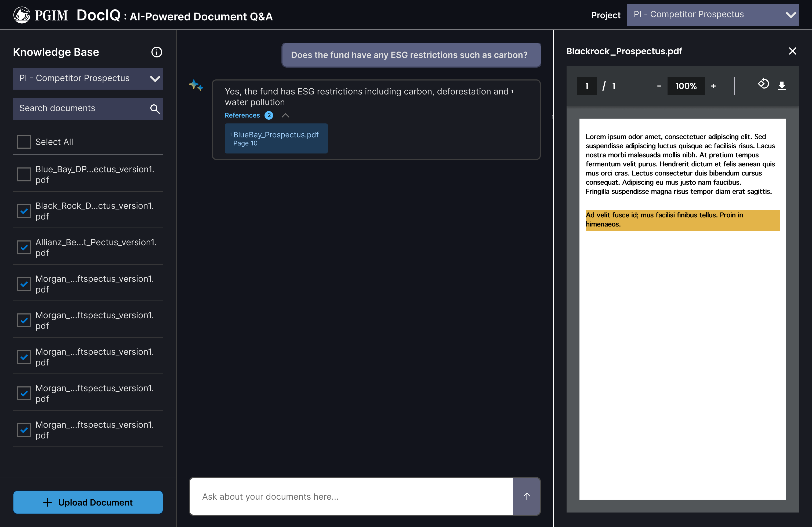This screenshot has width=812, height=527.
Task: Click the Upload Document button
Action: (x=88, y=502)
